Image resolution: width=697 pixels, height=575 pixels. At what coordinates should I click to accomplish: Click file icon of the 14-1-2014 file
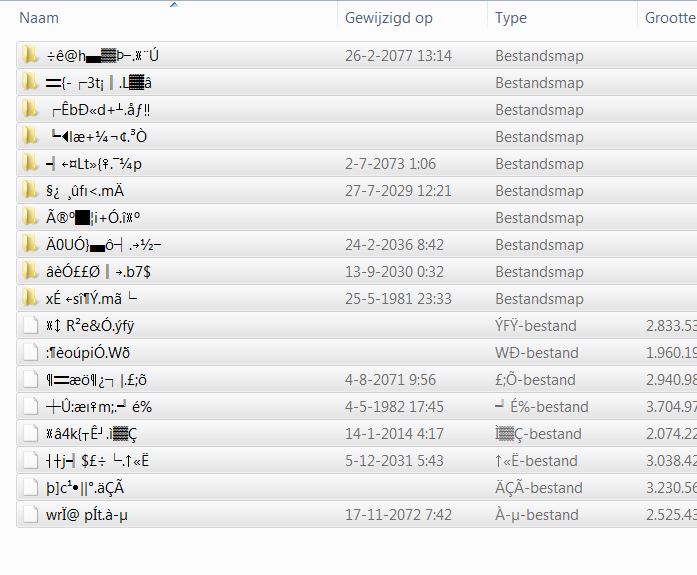30,434
